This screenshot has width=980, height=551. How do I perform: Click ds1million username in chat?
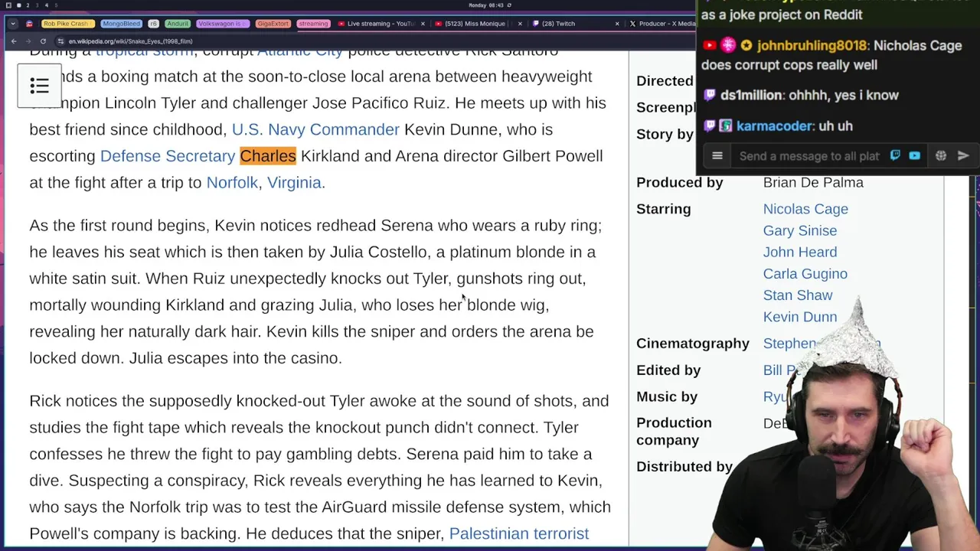tap(752, 95)
